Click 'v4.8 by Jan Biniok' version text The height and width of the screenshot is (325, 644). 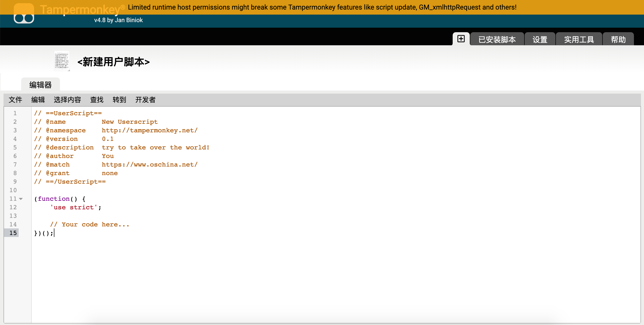click(118, 20)
